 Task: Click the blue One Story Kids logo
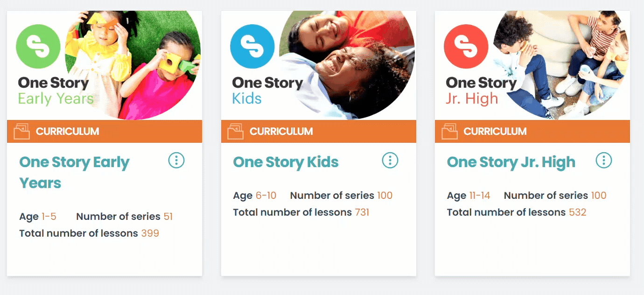point(252,47)
